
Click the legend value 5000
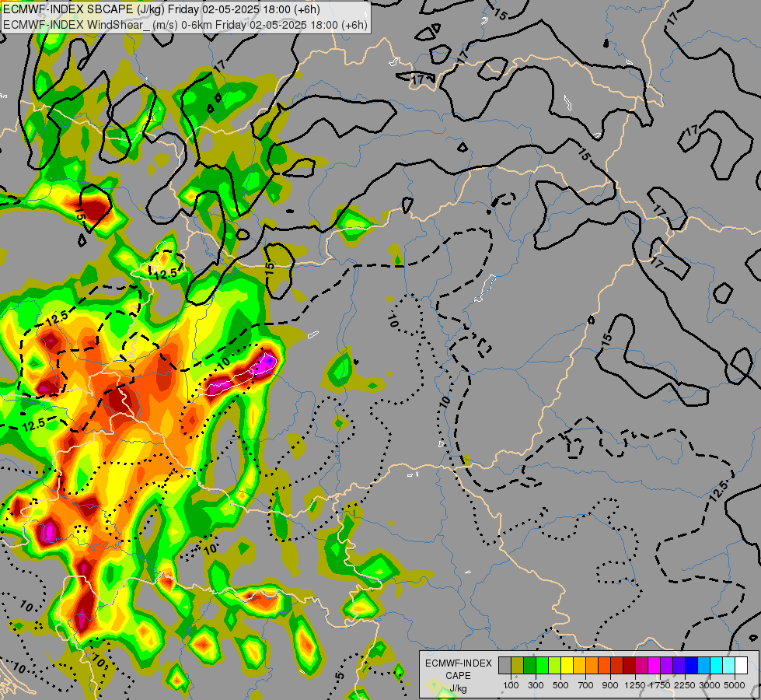(735, 685)
